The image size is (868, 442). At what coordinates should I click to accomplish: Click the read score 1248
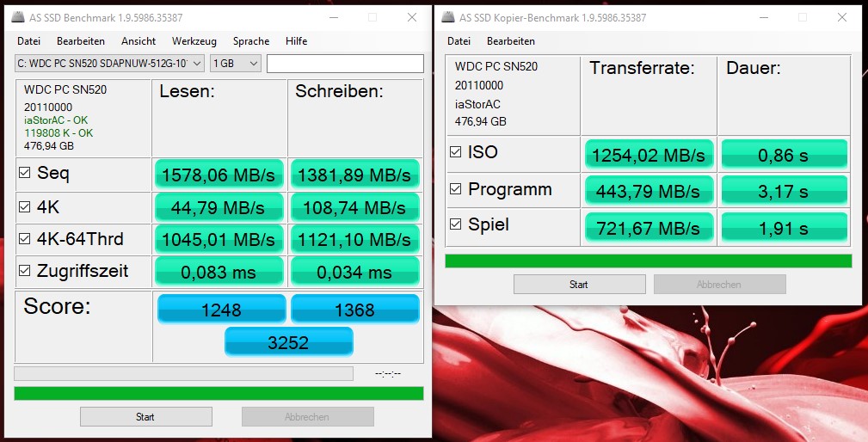coord(221,309)
